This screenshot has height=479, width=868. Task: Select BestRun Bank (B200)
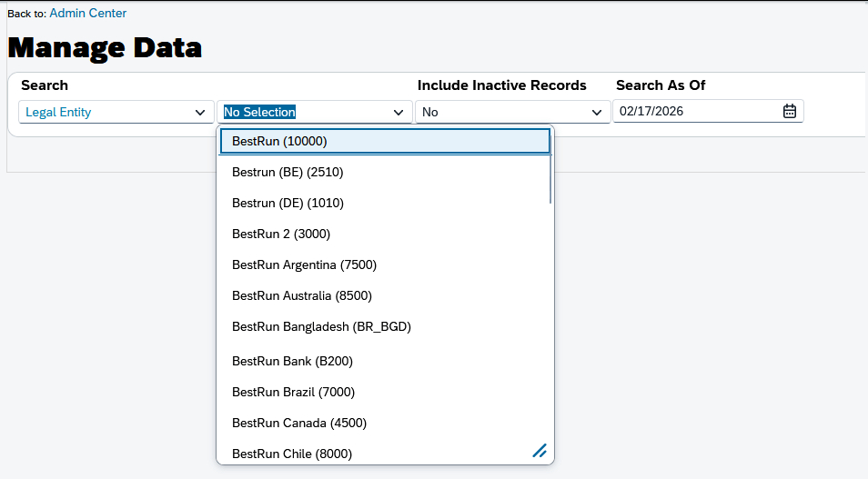tap(385, 361)
